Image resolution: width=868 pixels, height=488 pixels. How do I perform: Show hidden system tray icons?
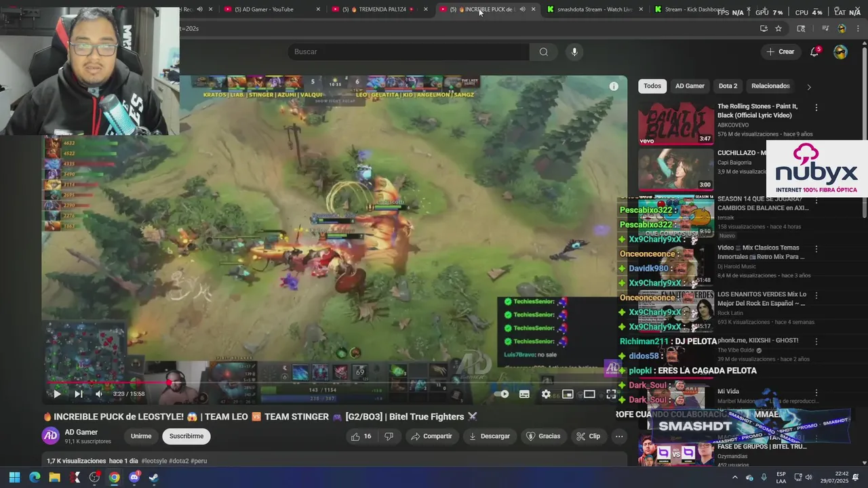[x=734, y=477]
